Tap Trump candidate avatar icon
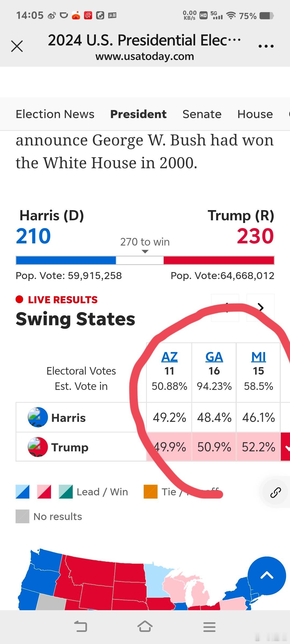The width and height of the screenshot is (290, 644). click(38, 447)
